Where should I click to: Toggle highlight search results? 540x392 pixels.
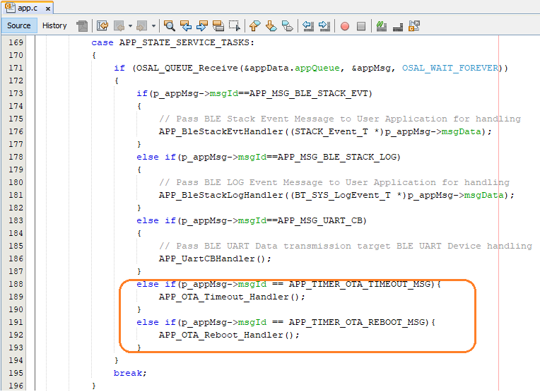pyautogui.click(x=218, y=26)
